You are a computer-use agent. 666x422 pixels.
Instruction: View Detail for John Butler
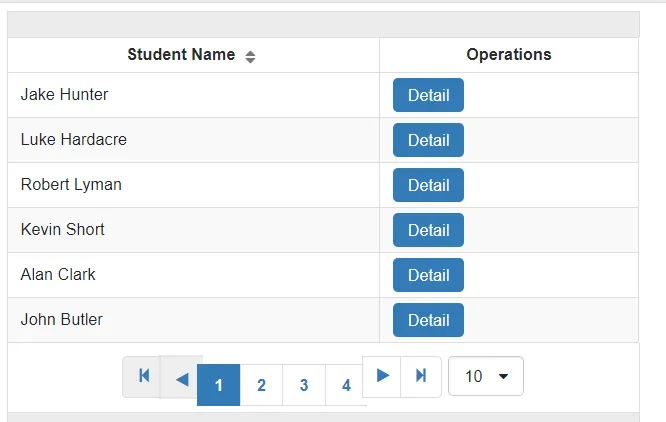point(428,320)
